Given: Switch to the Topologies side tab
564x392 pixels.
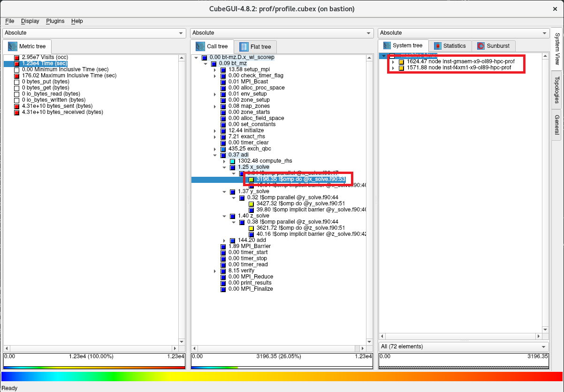Looking at the screenshot, I should pos(556,90).
